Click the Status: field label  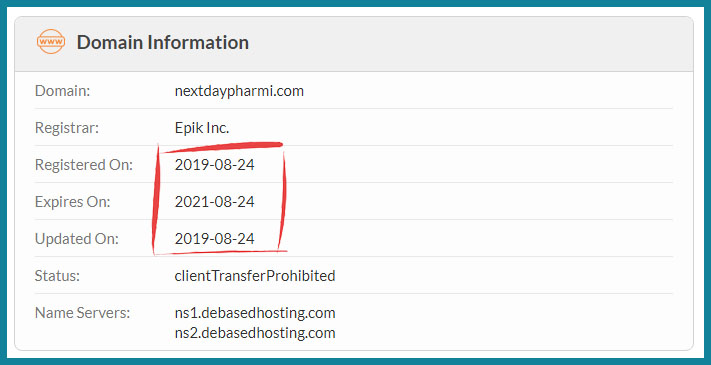(x=57, y=276)
